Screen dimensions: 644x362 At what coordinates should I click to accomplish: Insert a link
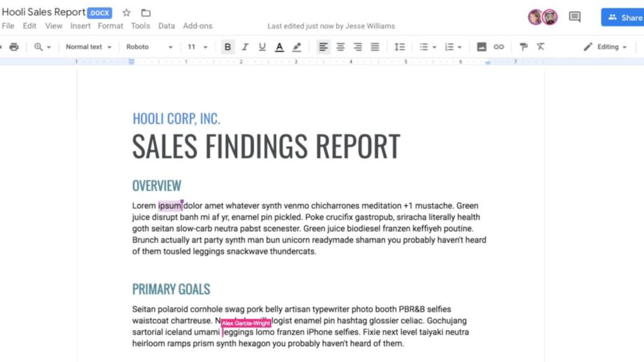(499, 47)
